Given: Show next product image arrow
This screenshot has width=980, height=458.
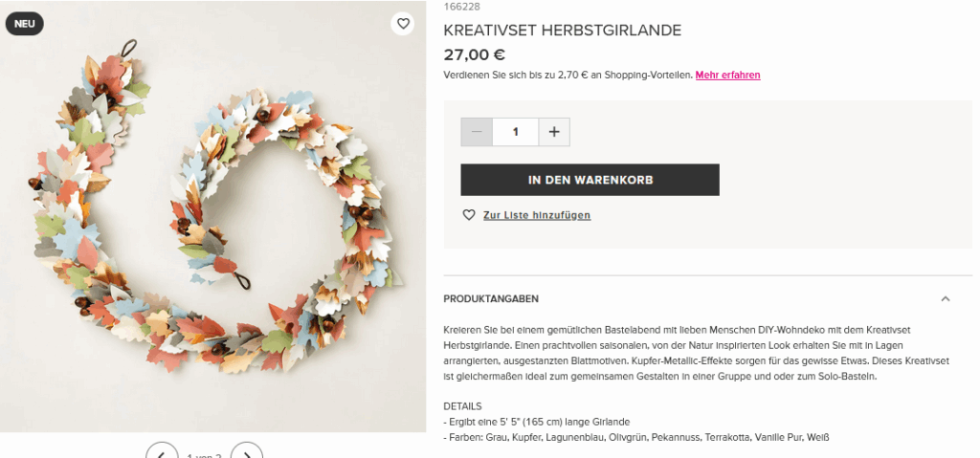Looking at the screenshot, I should (x=247, y=452).
